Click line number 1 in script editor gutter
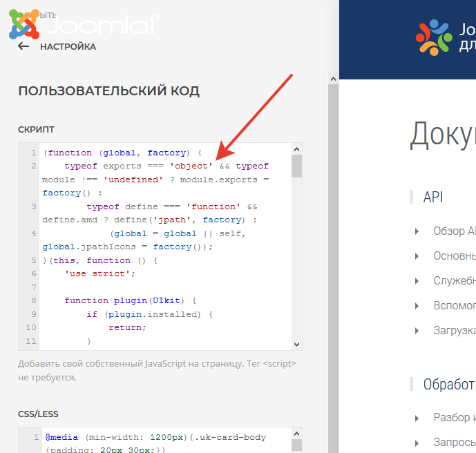Screen dimensions: 476x453 click(x=33, y=153)
